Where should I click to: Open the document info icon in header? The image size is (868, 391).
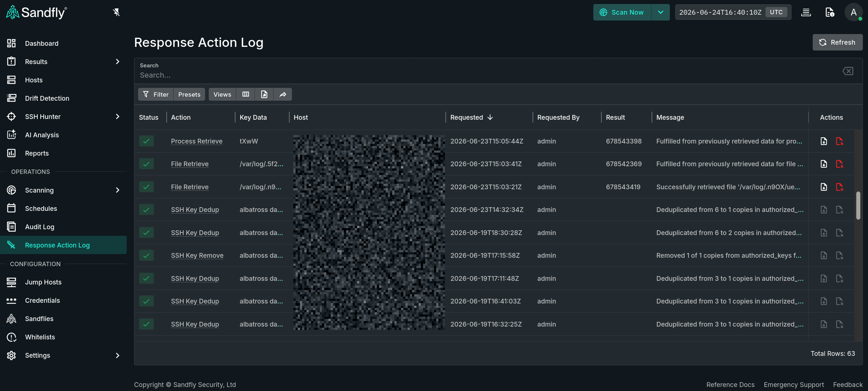(830, 12)
